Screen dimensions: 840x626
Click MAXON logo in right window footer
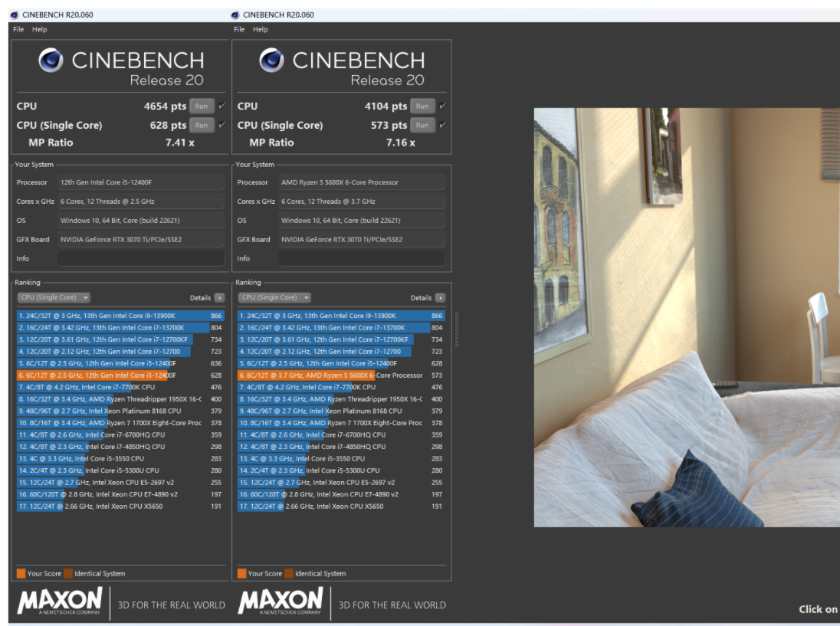click(281, 601)
